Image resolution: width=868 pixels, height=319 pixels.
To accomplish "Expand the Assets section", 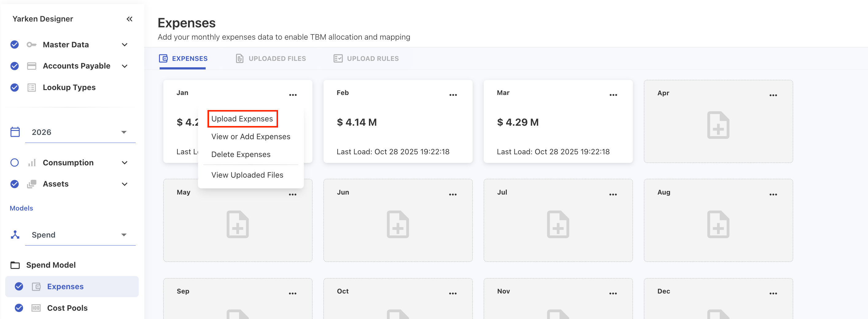I will click(x=125, y=184).
